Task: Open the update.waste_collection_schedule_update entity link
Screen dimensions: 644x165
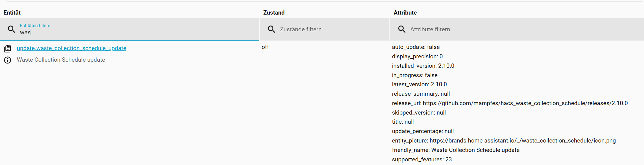Action: [72, 48]
